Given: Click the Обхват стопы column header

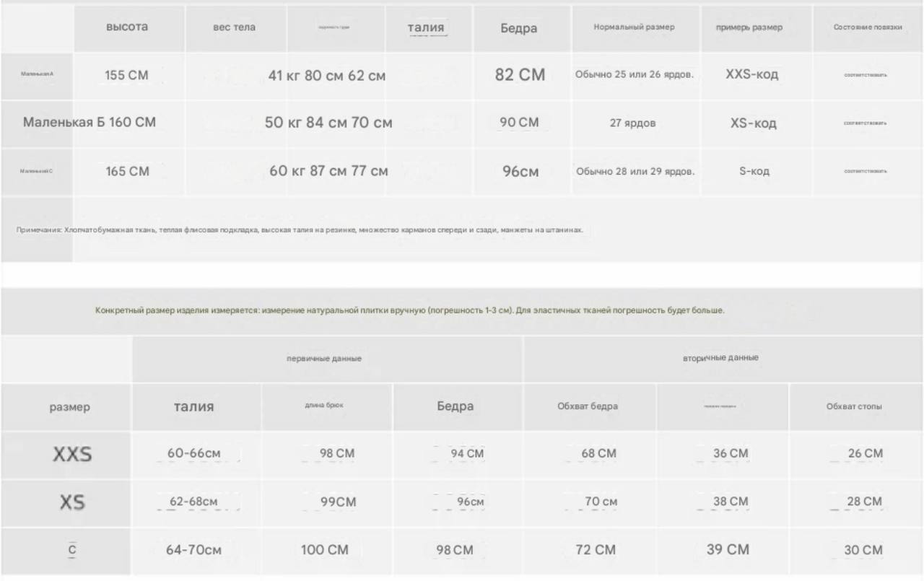Looking at the screenshot, I should (854, 407).
